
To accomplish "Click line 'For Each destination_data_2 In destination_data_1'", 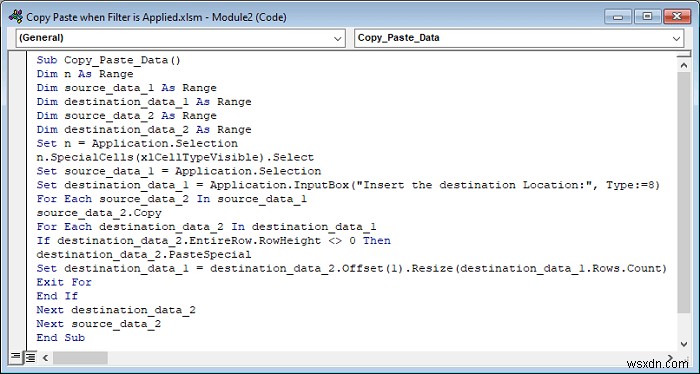I will (206, 226).
